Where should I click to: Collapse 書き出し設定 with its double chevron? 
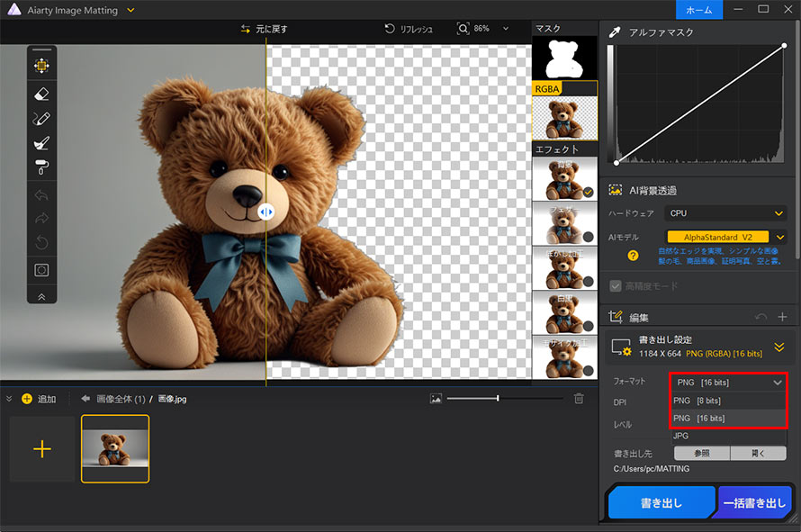coord(779,347)
